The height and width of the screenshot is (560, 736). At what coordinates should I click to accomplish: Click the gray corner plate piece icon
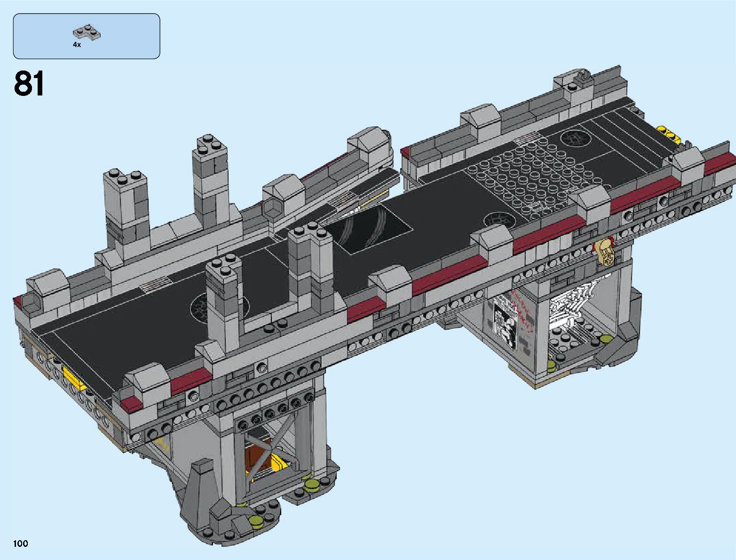tap(88, 32)
